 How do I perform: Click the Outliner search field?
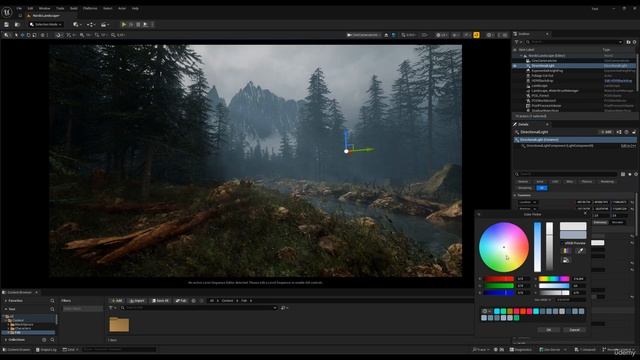tap(573, 42)
